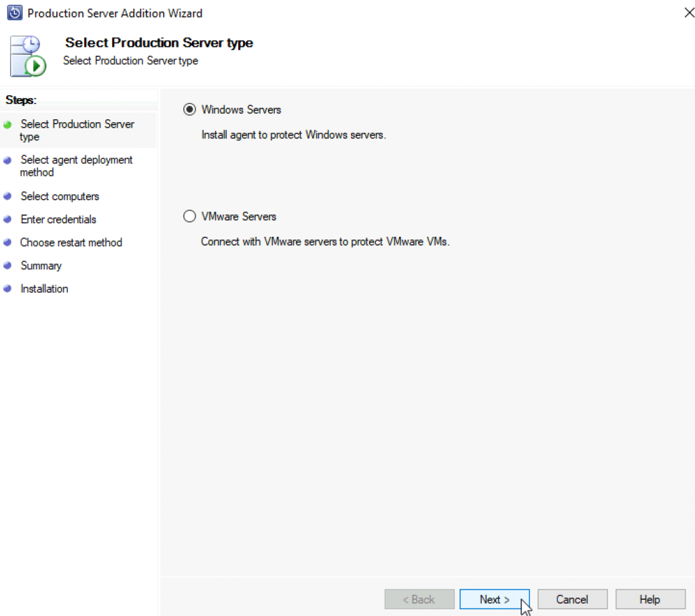
Task: Select the VMware Servers radio button
Action: click(x=190, y=216)
